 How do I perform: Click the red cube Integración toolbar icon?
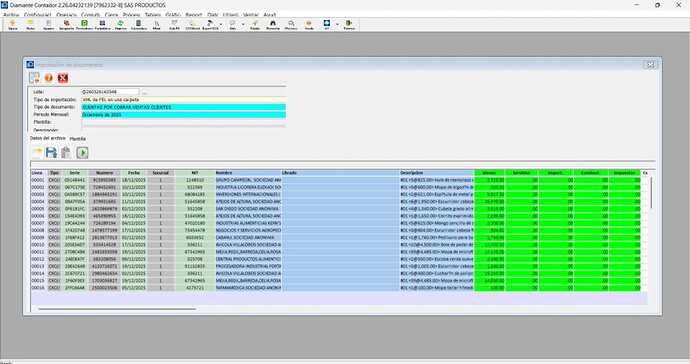coord(66,23)
